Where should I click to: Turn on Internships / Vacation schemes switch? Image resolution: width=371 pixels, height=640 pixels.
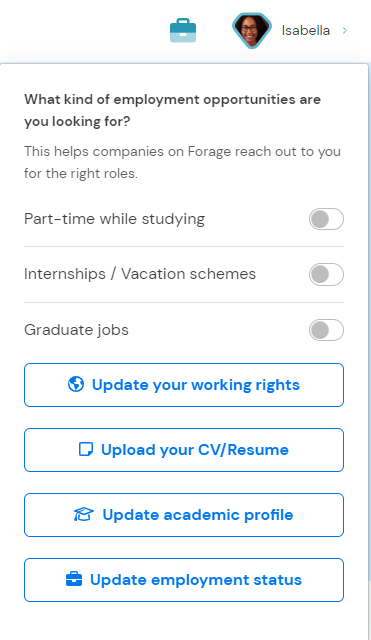pyautogui.click(x=326, y=274)
